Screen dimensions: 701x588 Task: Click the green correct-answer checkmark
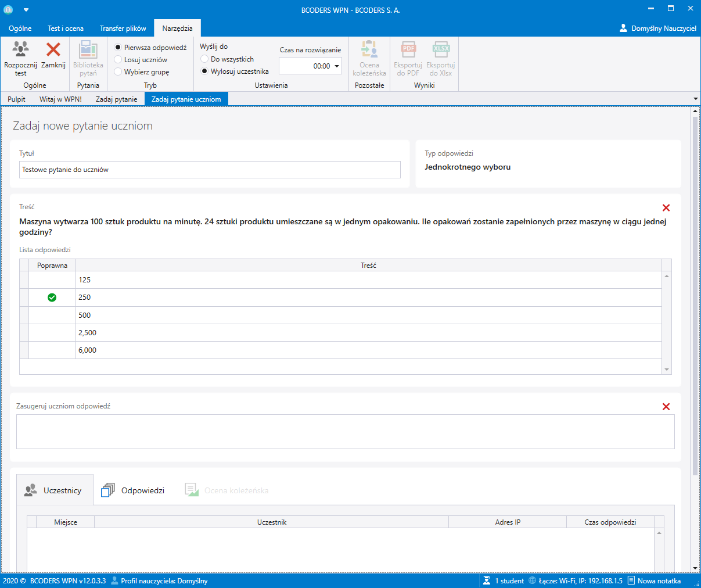click(x=52, y=297)
